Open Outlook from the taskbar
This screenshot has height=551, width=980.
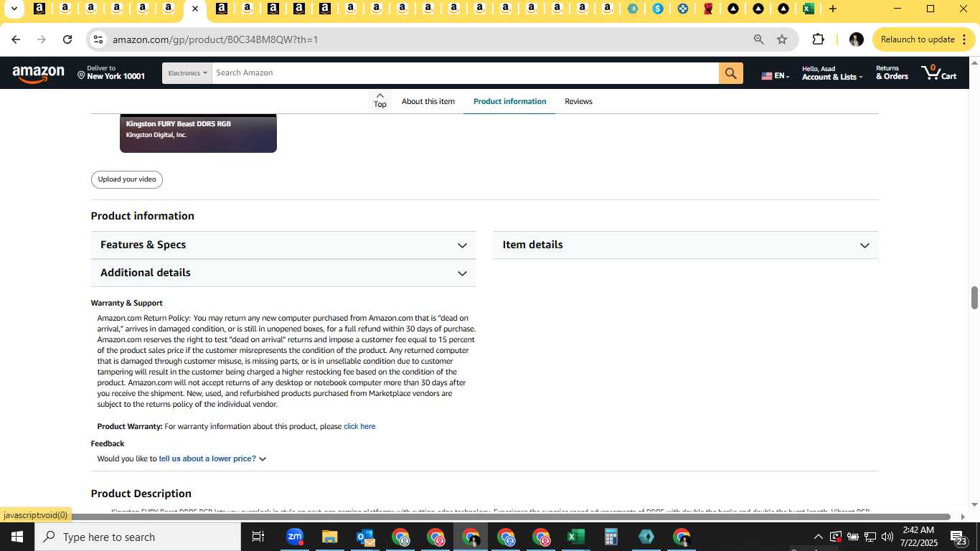click(x=364, y=537)
